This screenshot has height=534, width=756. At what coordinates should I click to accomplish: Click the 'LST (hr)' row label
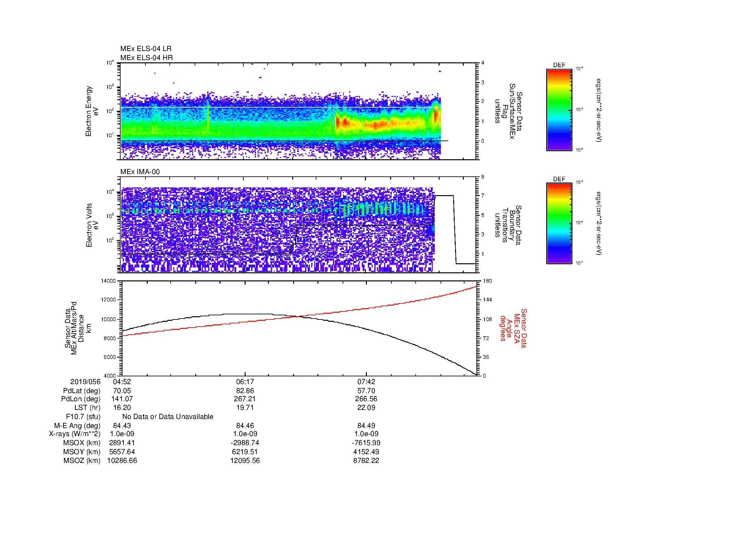tap(87, 408)
